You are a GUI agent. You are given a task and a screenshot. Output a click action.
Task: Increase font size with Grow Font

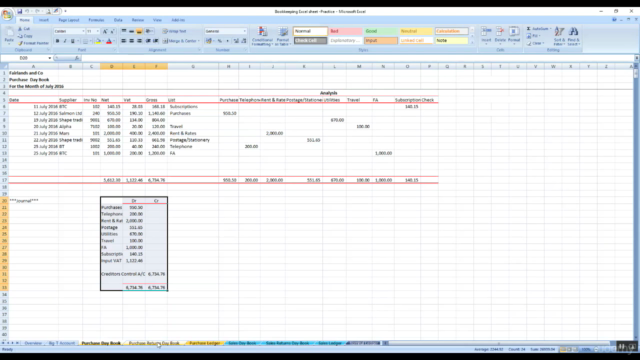point(105,31)
